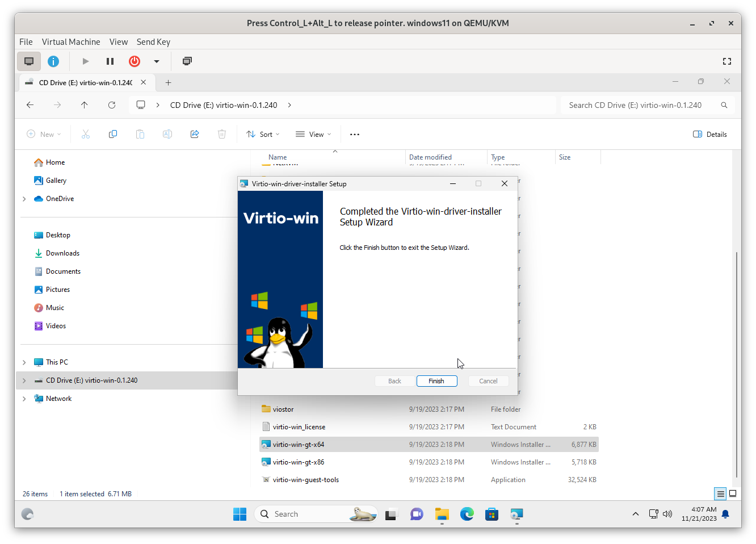Click the Cancel button in Setup dialog
Screen dimensions: 756x544
488,381
